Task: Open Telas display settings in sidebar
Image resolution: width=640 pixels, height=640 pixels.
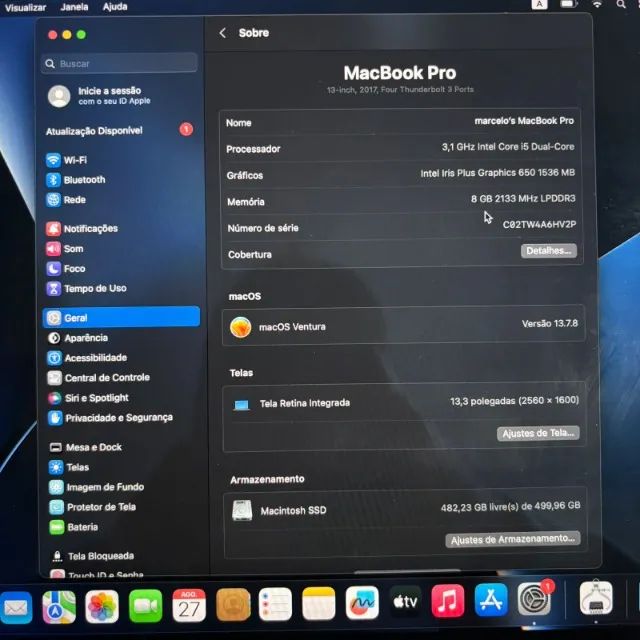Action: pyautogui.click(x=69, y=467)
